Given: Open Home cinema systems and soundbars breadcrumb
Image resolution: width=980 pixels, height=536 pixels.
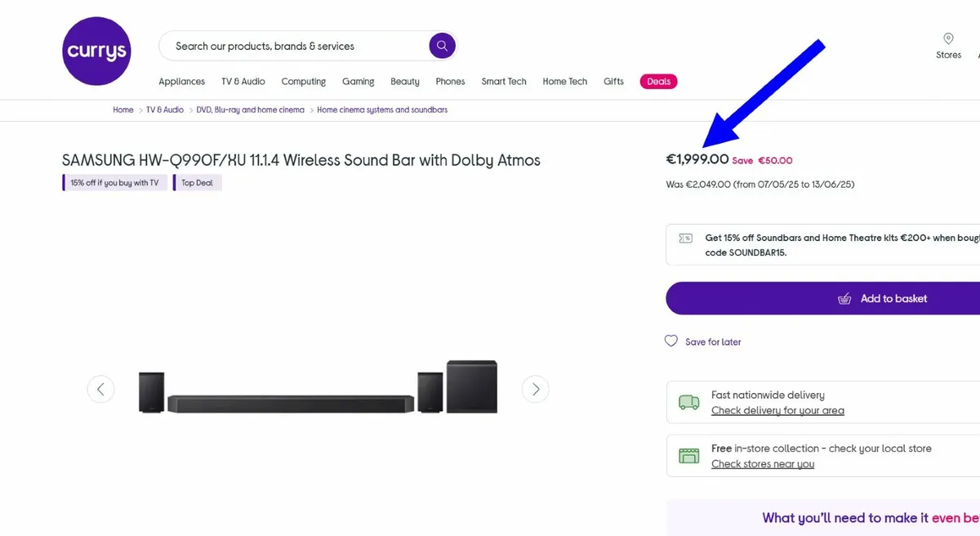Looking at the screenshot, I should click(x=382, y=109).
